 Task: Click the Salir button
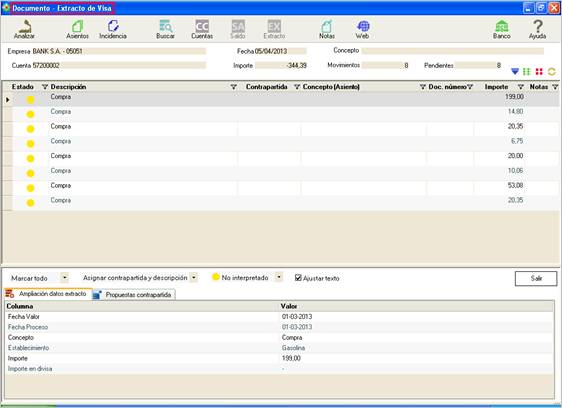pos(536,278)
